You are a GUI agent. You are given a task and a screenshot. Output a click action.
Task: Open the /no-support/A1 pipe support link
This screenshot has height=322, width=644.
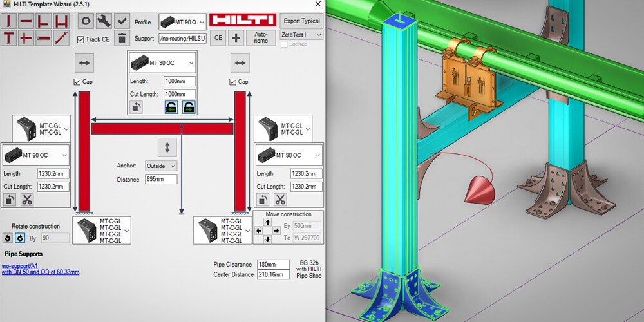click(x=19, y=266)
